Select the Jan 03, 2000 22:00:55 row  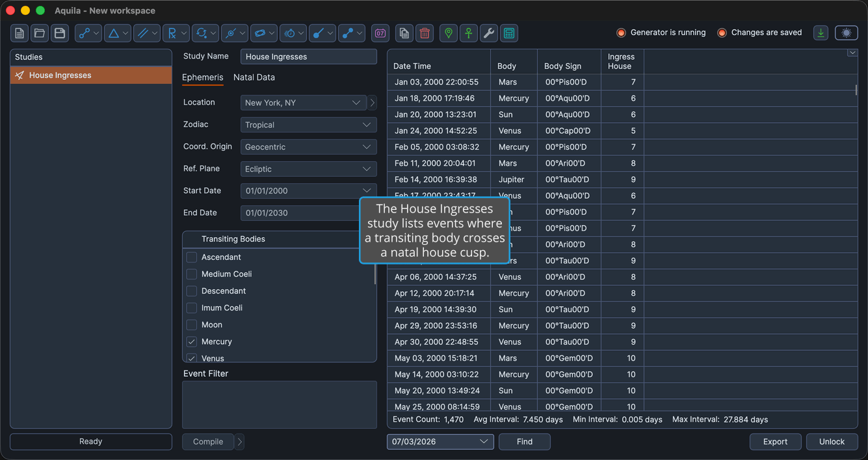(622, 82)
